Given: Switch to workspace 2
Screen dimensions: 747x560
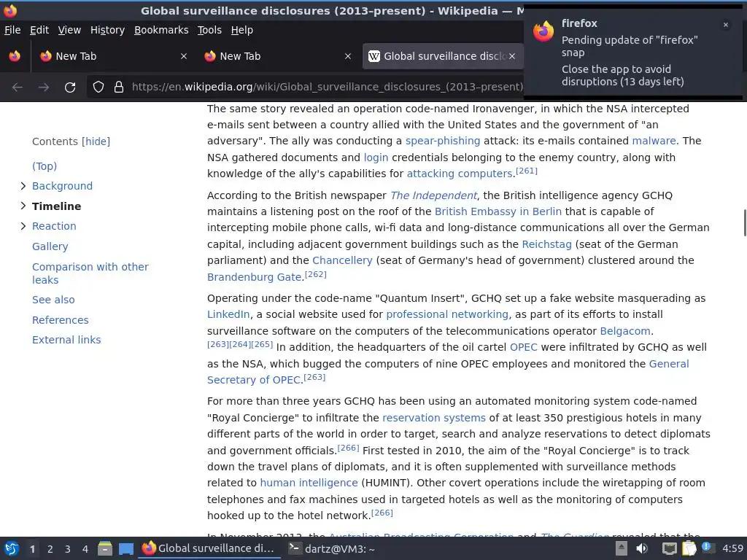Looking at the screenshot, I should coord(50,549).
